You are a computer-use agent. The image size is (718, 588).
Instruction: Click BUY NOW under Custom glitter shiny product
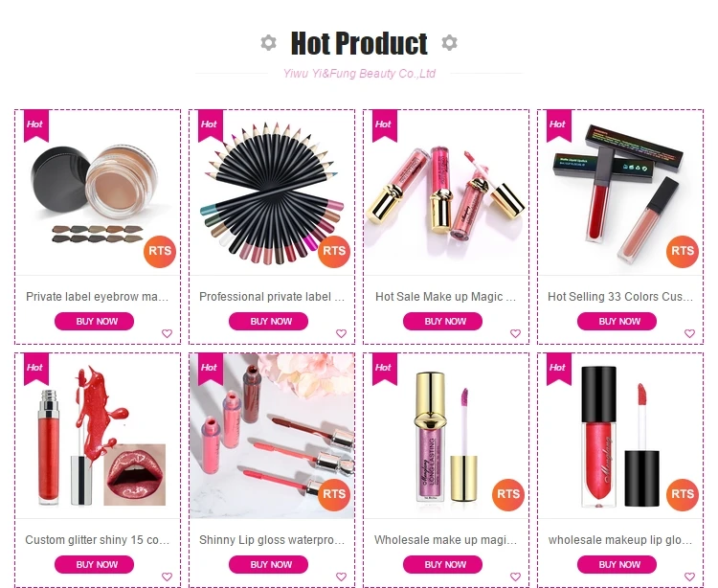[95, 564]
